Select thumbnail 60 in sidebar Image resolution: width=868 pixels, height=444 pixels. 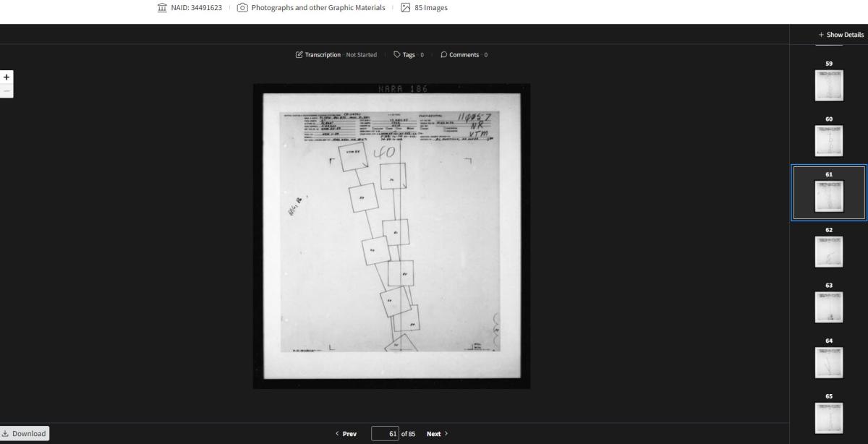829,140
